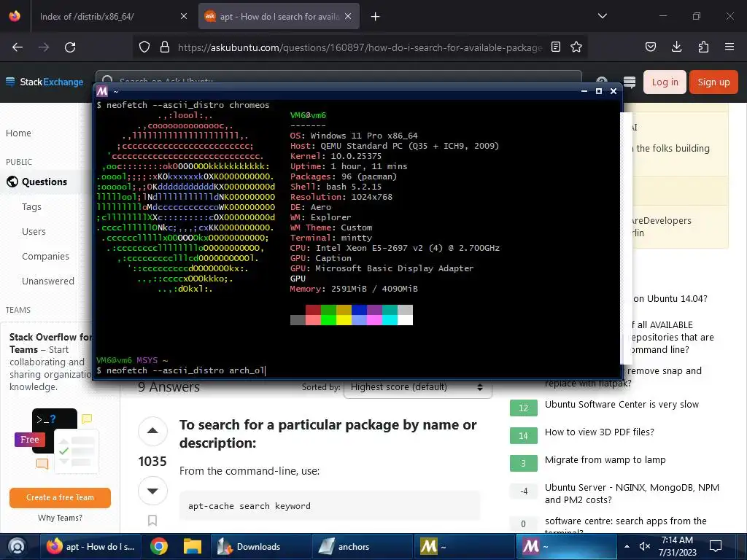This screenshot has width=747, height=560.
Task: Click the bright red neofetch color block
Action: coord(313,320)
